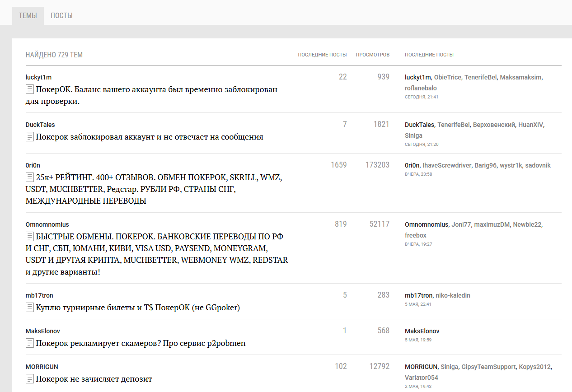Screen dimensions: 572x392
Task: Open topic 'Покерок не зачисляет депозит'
Action: 94,379
